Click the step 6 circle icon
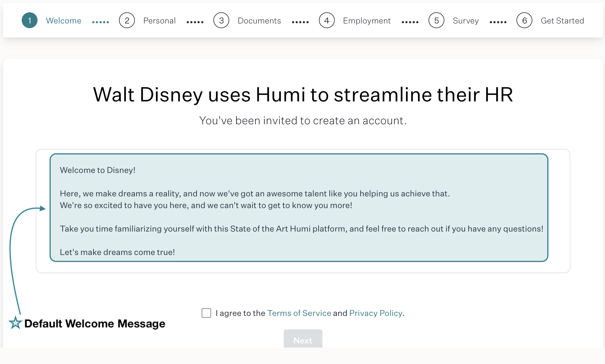Viewport: 605px width, 364px height. coord(524,21)
